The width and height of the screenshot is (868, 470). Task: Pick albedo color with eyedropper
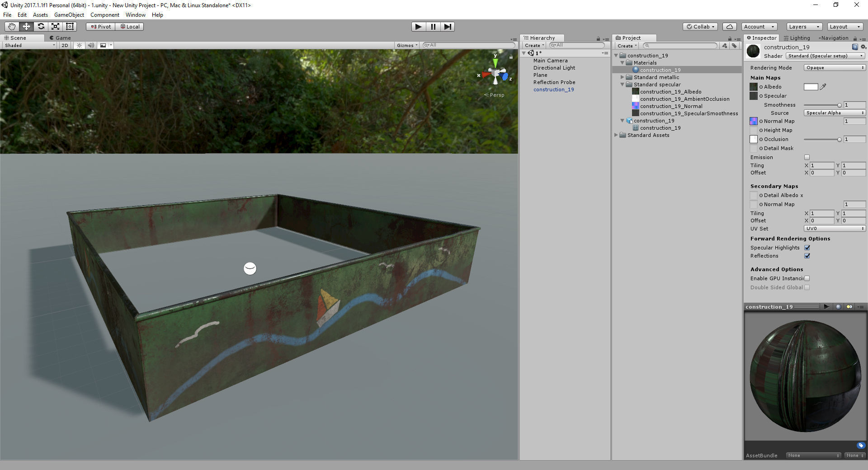pyautogui.click(x=823, y=87)
